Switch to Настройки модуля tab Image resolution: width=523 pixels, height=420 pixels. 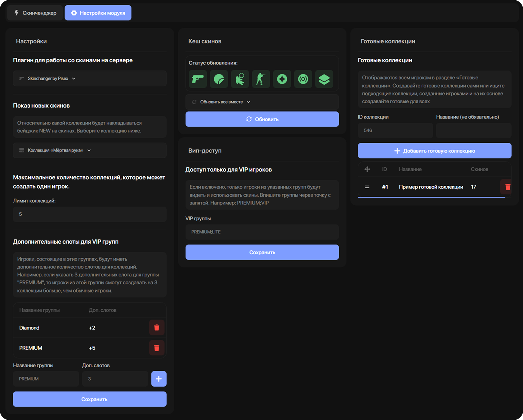click(x=98, y=13)
